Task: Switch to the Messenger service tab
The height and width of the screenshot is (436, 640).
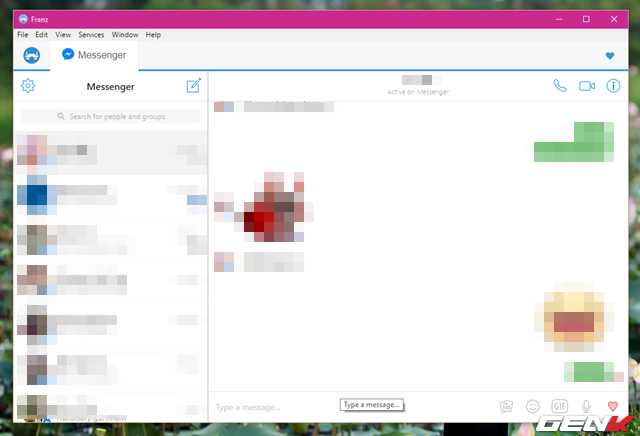Action: 96,55
